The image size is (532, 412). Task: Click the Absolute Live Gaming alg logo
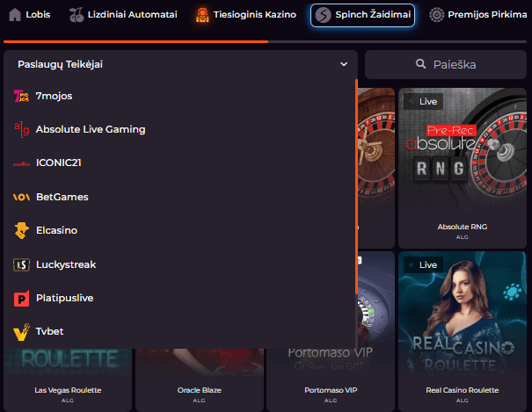coord(21,129)
